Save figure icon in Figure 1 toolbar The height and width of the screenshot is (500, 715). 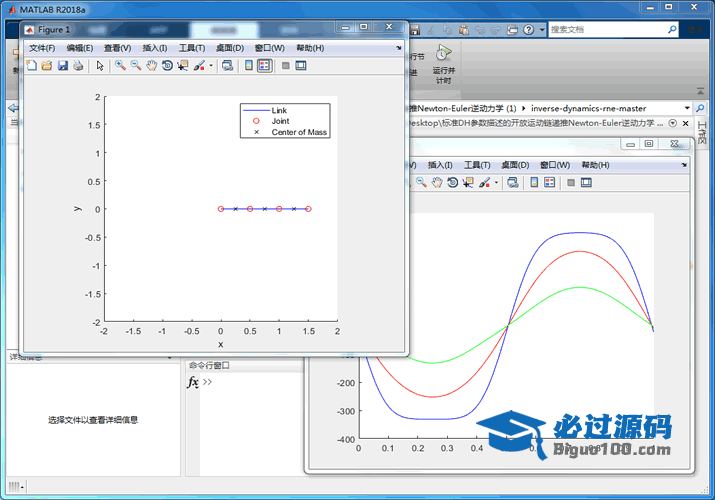[x=62, y=66]
